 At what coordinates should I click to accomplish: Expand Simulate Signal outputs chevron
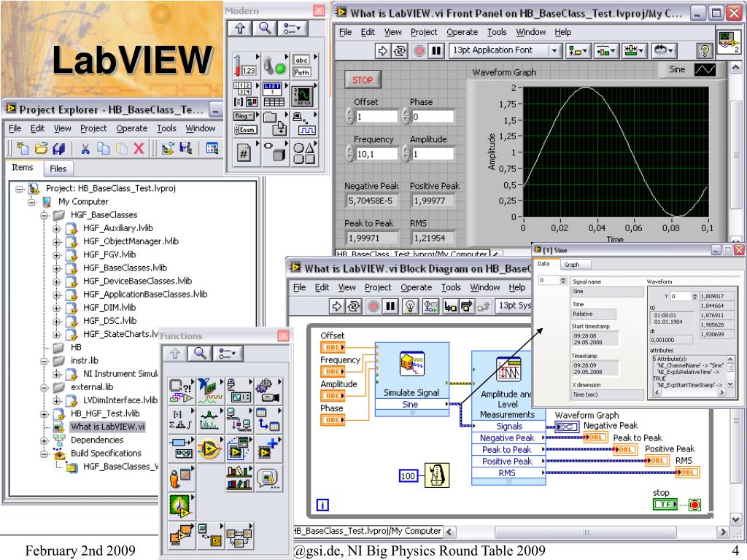coord(412,413)
